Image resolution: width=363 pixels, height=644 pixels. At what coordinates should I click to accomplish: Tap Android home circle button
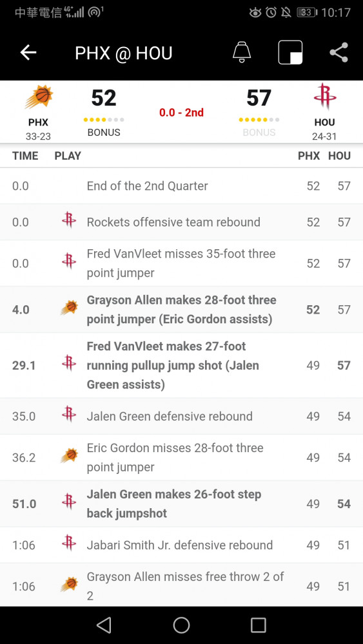tap(181, 625)
